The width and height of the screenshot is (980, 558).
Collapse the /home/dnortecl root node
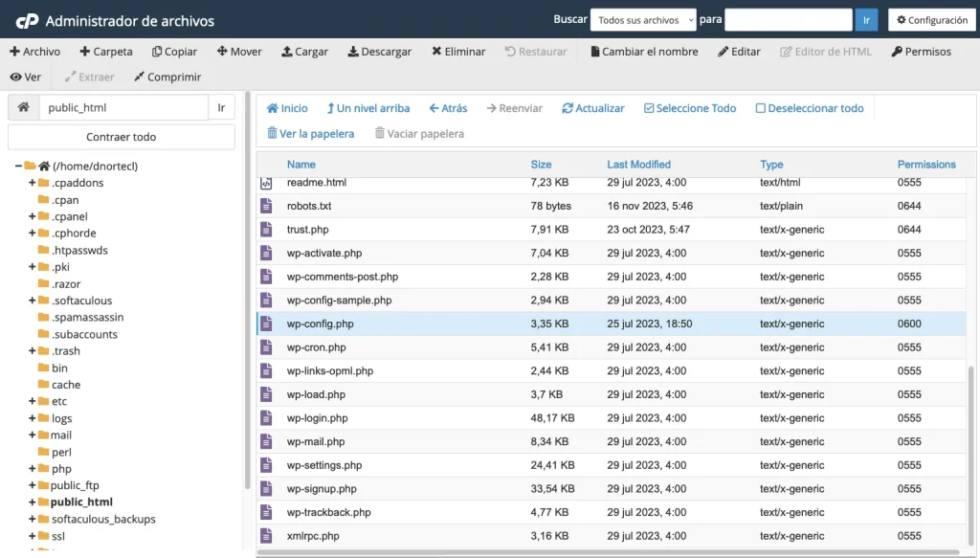tap(18, 166)
